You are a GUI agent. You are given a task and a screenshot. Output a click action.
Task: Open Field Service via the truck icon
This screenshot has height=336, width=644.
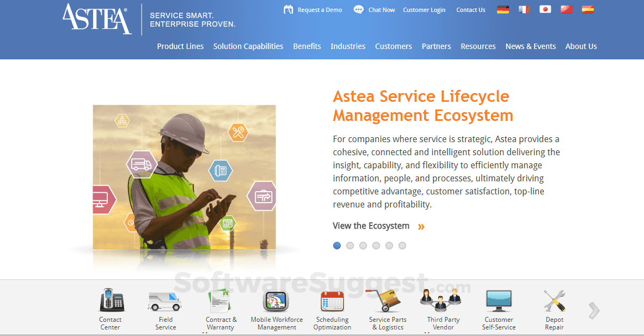point(165,300)
